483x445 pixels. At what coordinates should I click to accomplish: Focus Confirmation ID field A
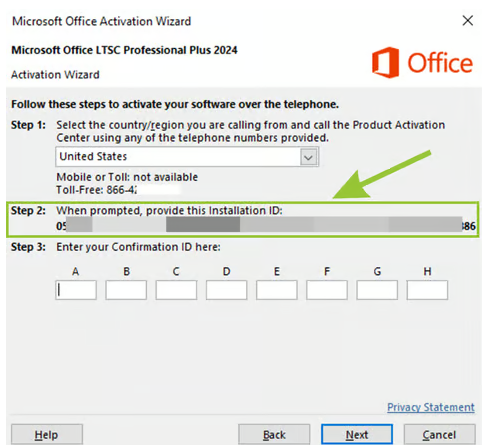(x=76, y=290)
